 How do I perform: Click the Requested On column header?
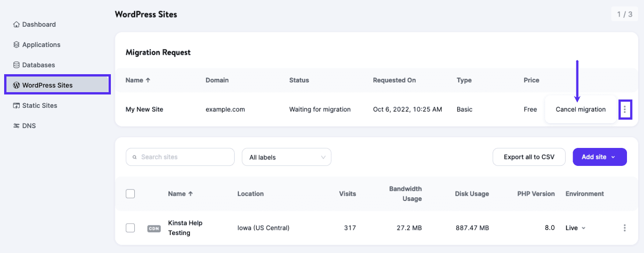(394, 80)
